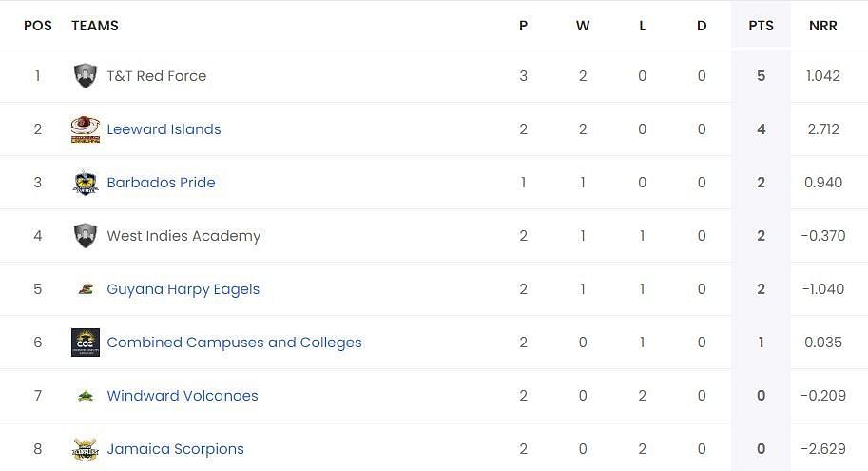Open the Guyana Harpy Eagels team link
868x471 pixels.
(x=183, y=289)
